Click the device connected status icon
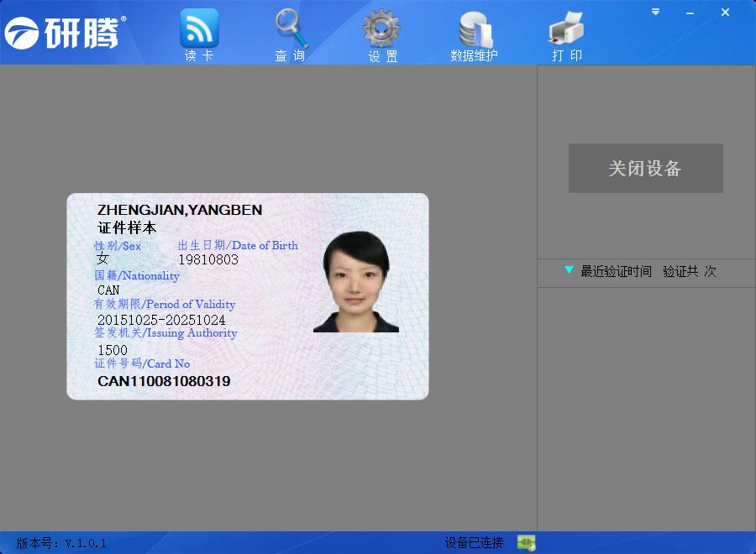Image resolution: width=756 pixels, height=554 pixels. coord(527,543)
